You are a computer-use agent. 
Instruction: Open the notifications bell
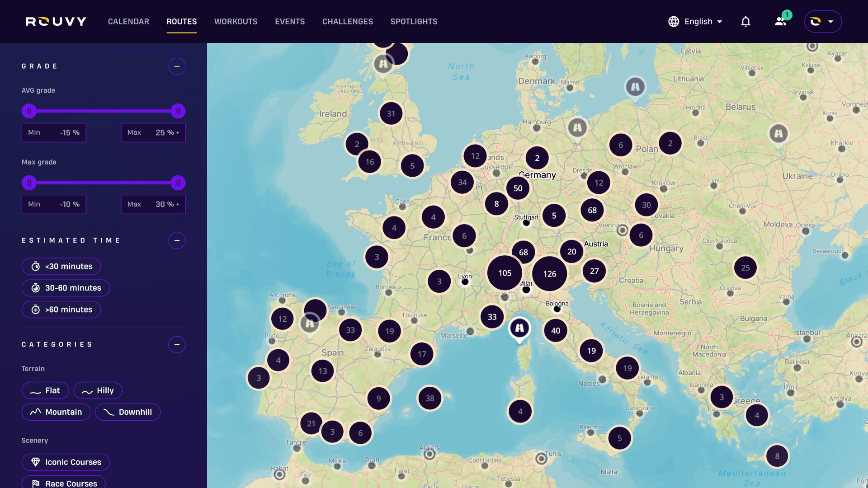(745, 21)
